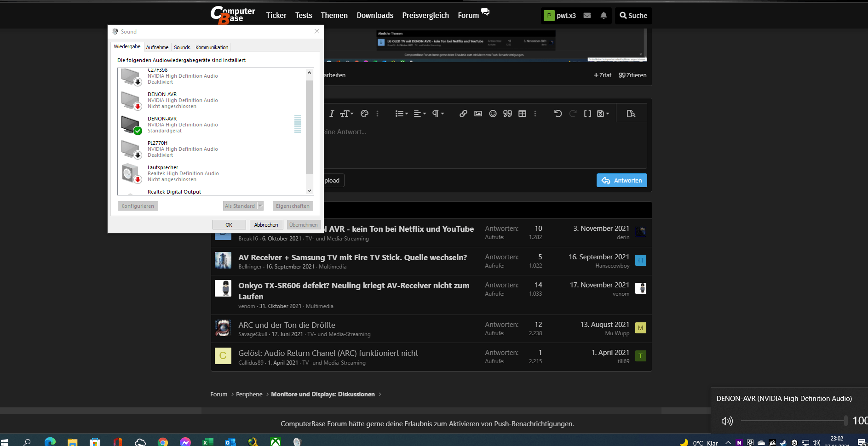
Task: Switch to the Sounds tab in Sound dialog
Action: pos(182,47)
